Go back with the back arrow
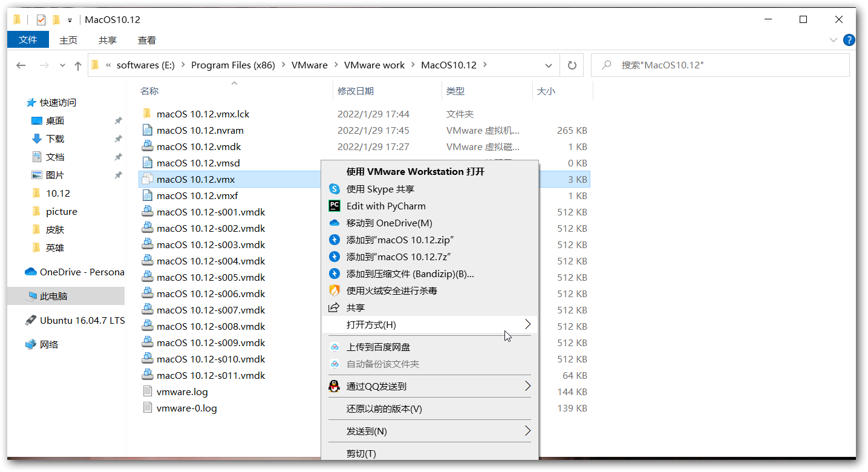This screenshot has width=868, height=472. (x=21, y=65)
